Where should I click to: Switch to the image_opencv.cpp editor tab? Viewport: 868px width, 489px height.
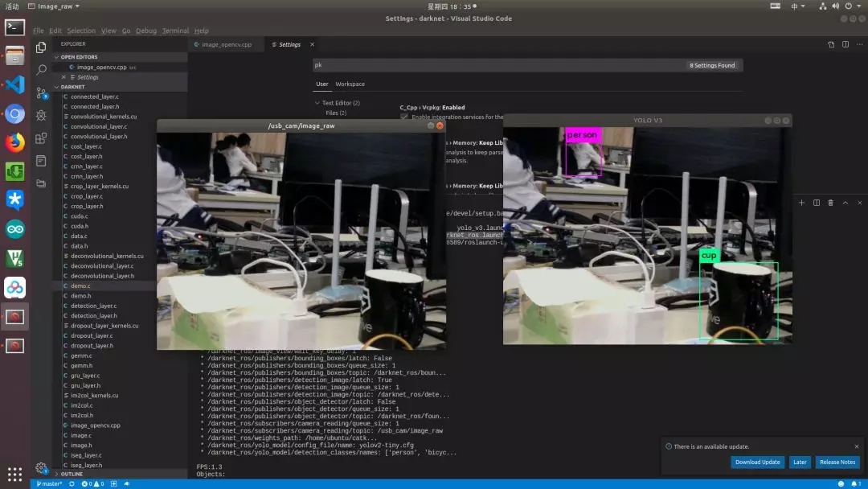click(x=226, y=45)
